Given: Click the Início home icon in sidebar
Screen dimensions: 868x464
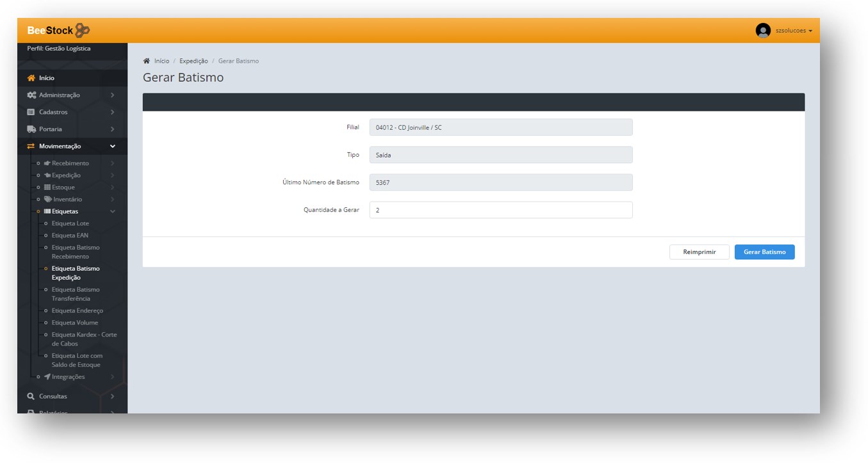Looking at the screenshot, I should pos(31,78).
